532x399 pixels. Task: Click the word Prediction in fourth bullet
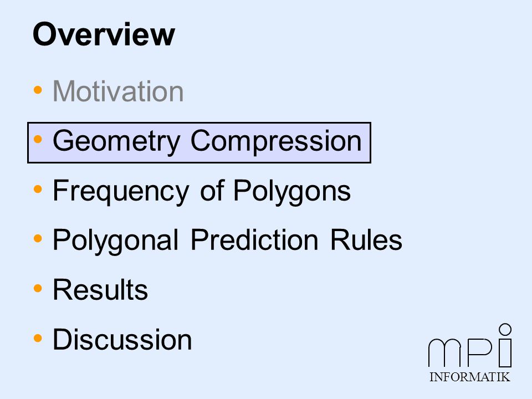point(254,240)
